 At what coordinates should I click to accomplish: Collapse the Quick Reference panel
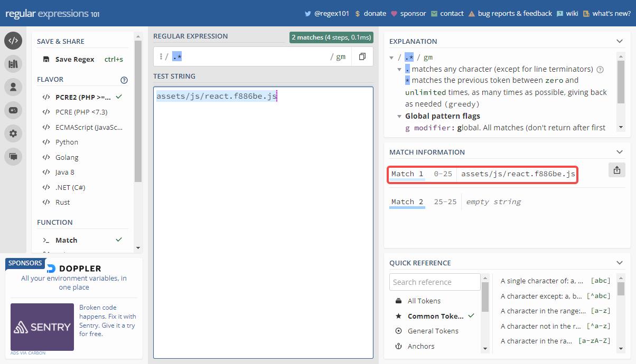pos(620,263)
